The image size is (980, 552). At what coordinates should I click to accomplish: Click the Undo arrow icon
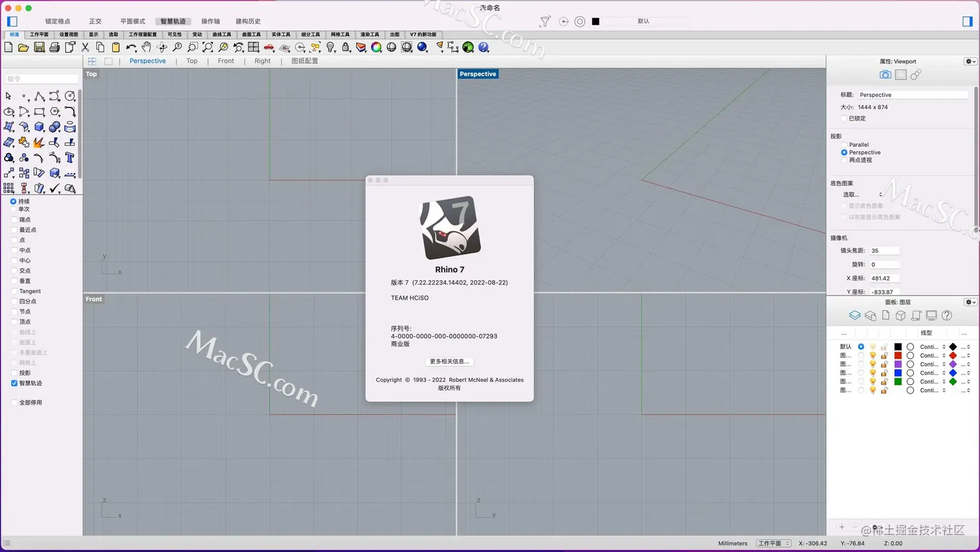(131, 47)
